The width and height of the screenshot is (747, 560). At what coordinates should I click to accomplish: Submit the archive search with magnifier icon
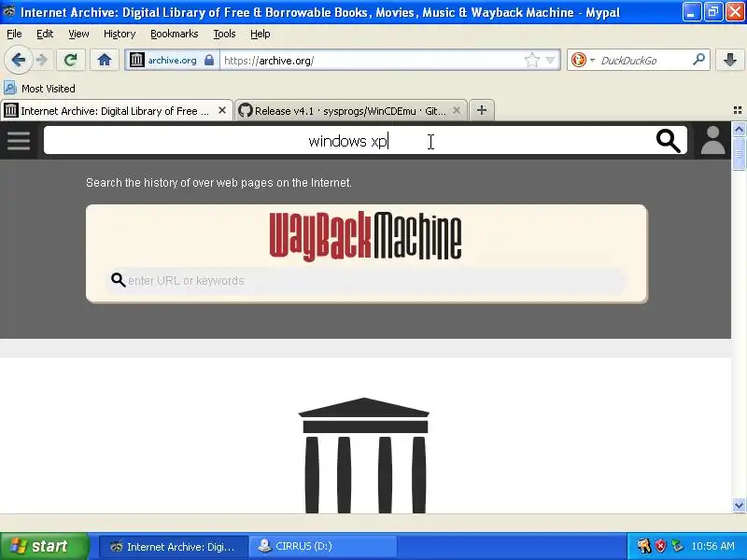[x=668, y=141]
